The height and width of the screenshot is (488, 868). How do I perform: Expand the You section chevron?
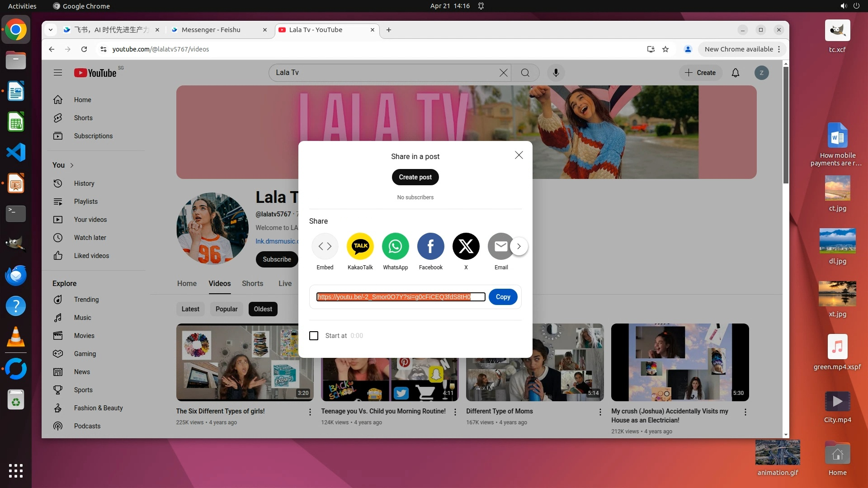[x=72, y=165]
